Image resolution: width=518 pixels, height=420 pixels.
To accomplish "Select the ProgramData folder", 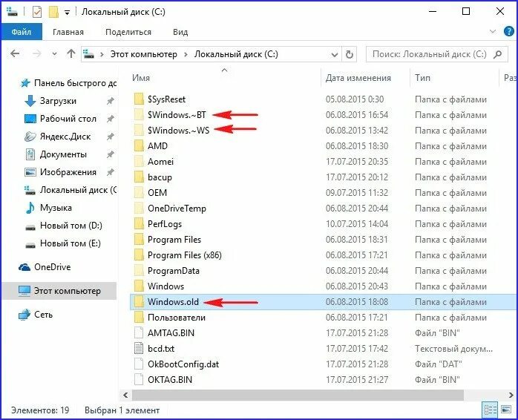I will coord(174,271).
